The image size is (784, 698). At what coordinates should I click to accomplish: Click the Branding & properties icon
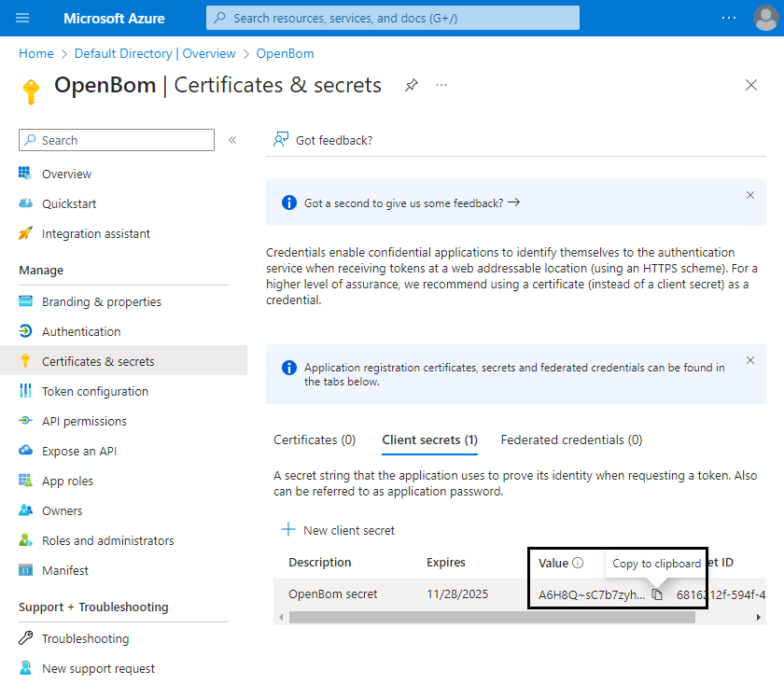pos(25,301)
